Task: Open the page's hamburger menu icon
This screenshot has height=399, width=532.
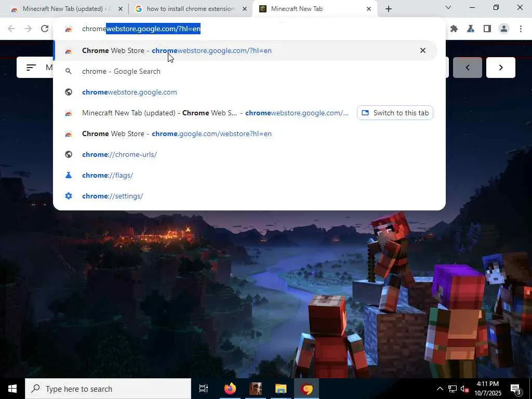Action: coord(31,68)
